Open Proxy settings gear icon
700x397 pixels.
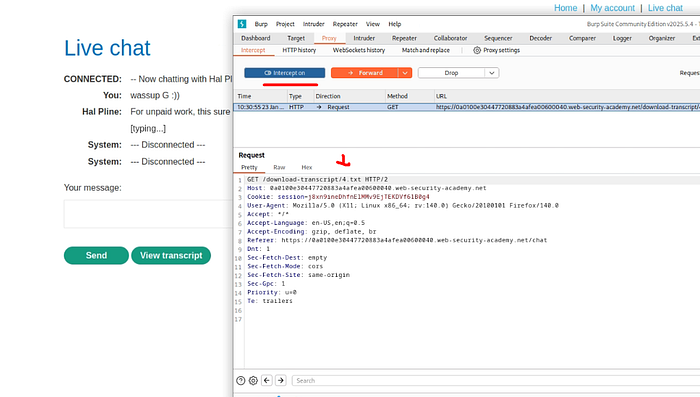[477, 50]
